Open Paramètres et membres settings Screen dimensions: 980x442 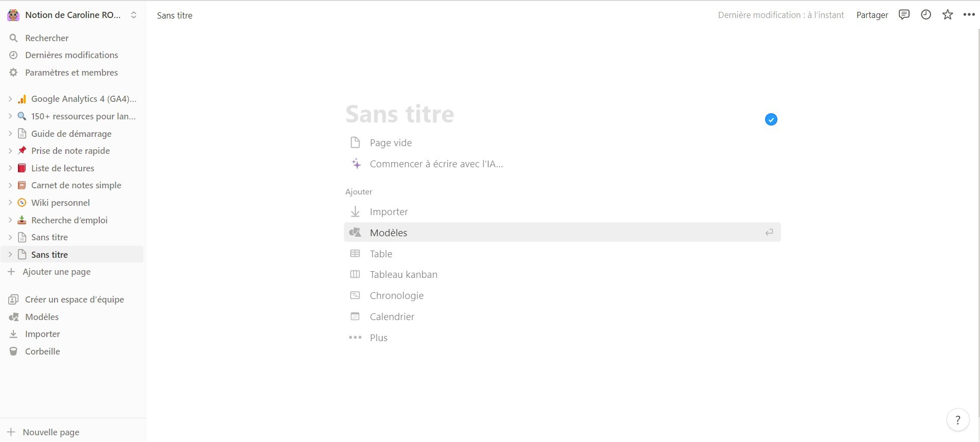[71, 73]
